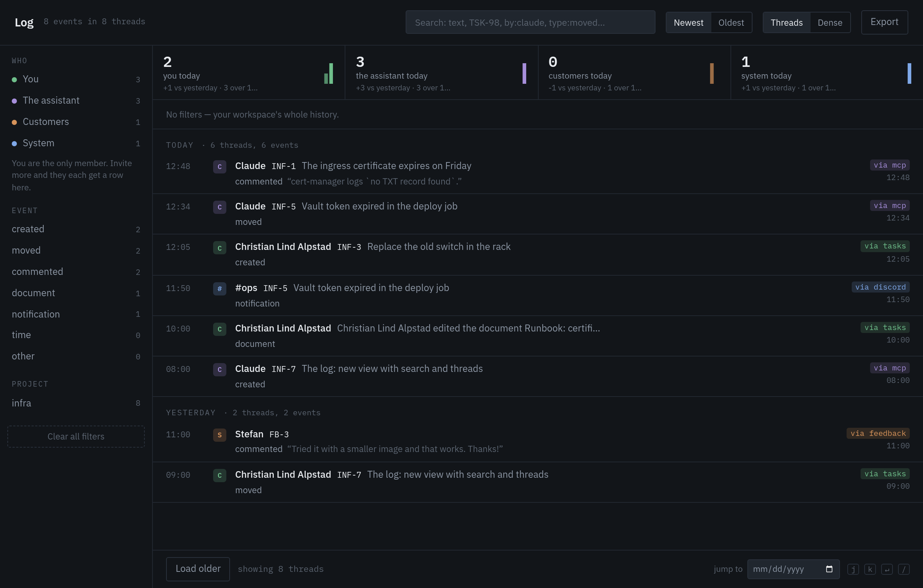Focus the log search input field
This screenshot has height=588, width=923.
point(530,22)
